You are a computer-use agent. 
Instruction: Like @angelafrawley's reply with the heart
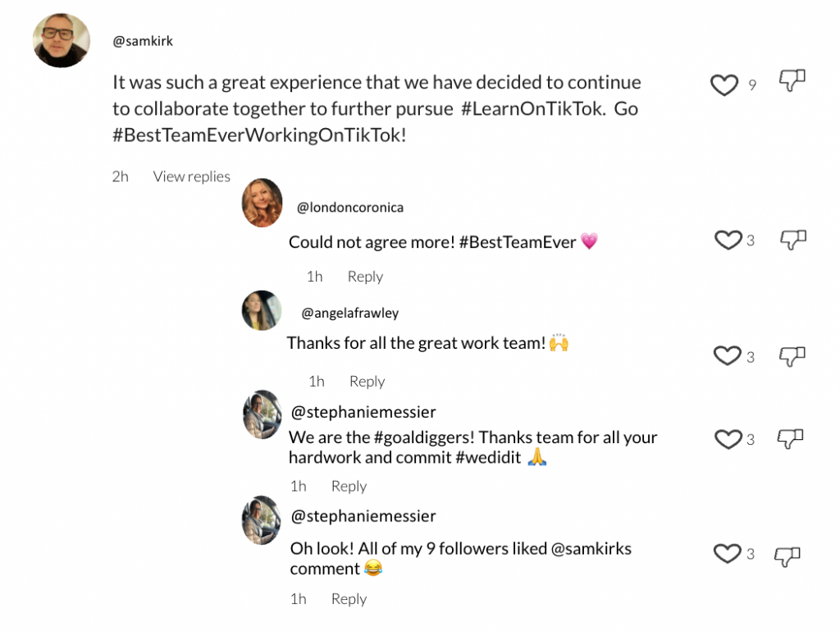coord(728,355)
